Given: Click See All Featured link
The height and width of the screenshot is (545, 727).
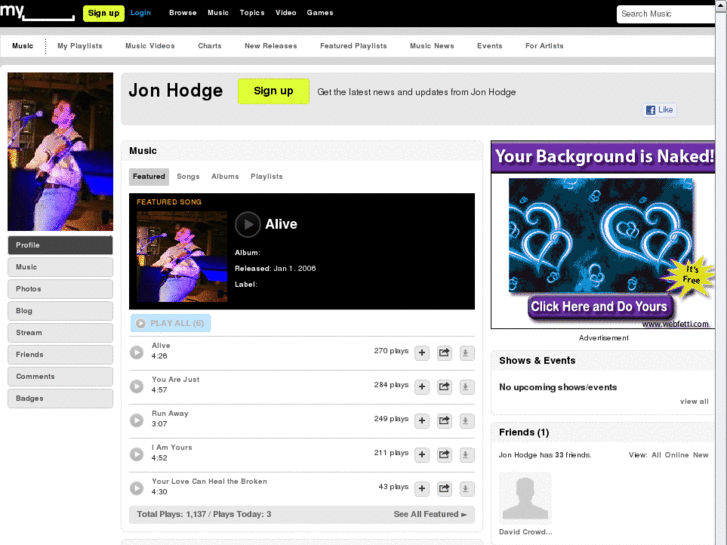Looking at the screenshot, I should [x=430, y=514].
